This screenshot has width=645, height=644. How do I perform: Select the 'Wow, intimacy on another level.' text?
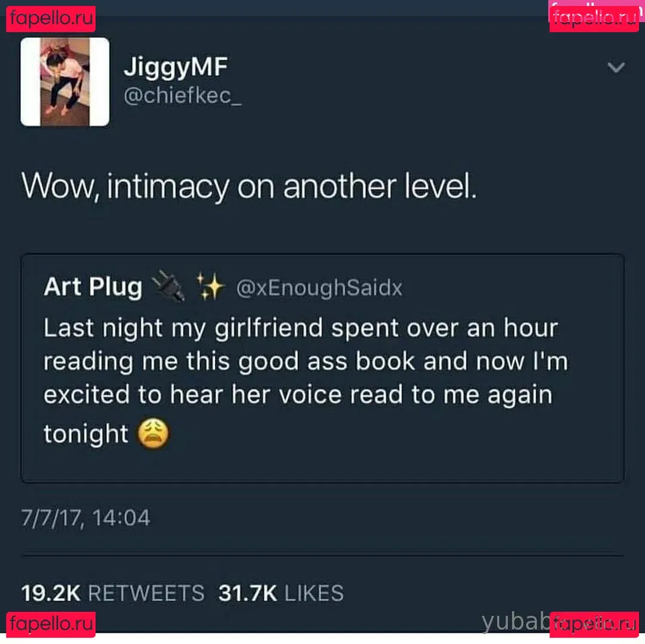pos(249,187)
